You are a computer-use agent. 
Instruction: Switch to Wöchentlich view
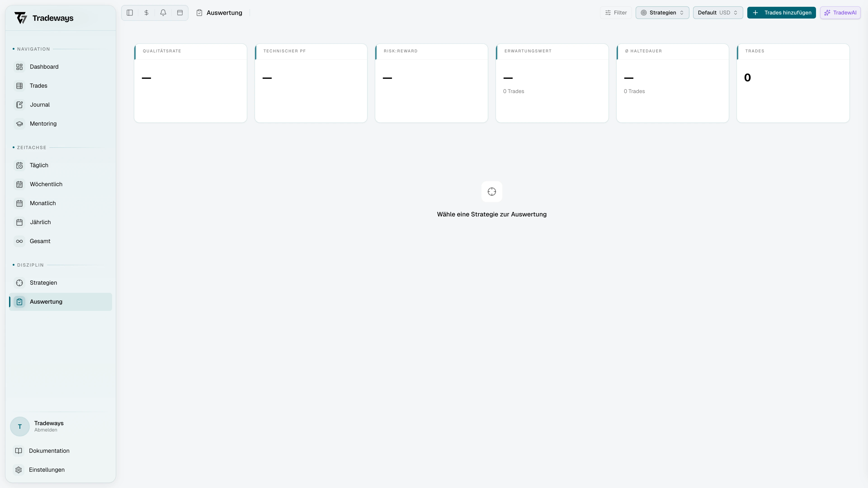tap(46, 184)
